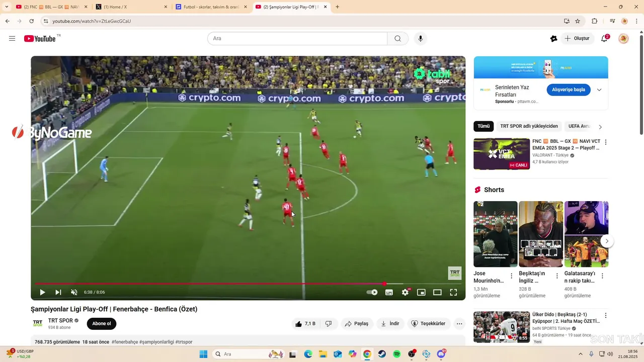Open options for Jose Mourinho short
The height and width of the screenshot is (362, 644).
pyautogui.click(x=512, y=276)
